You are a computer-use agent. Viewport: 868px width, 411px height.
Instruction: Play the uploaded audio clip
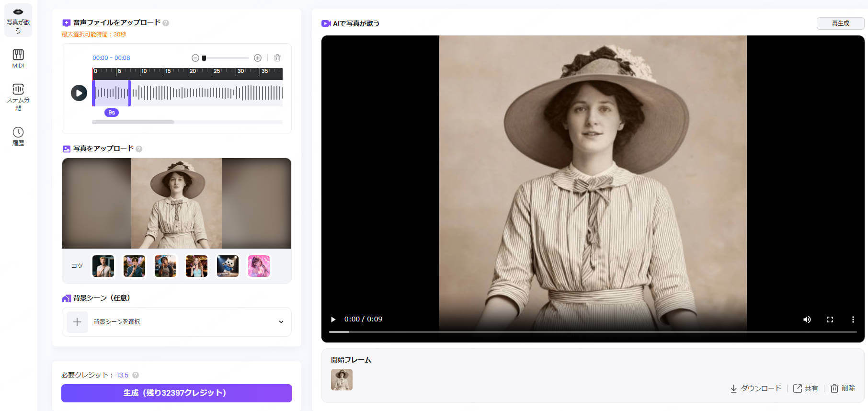tap(79, 93)
